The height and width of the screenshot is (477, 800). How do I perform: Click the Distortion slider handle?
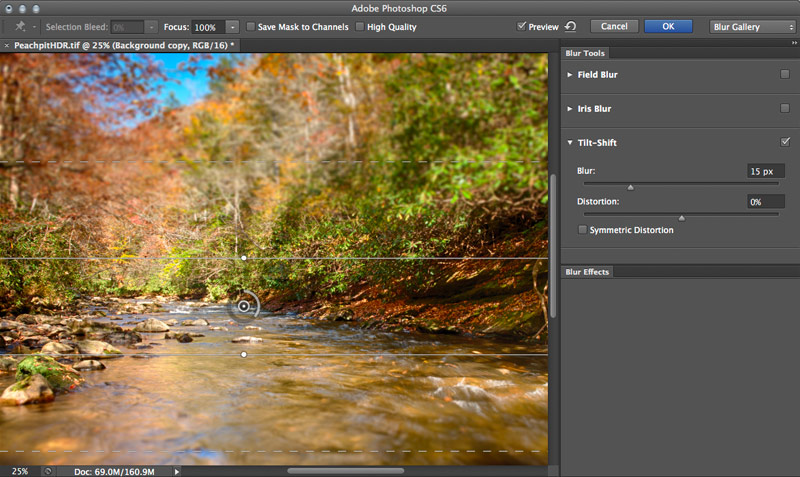(x=682, y=217)
